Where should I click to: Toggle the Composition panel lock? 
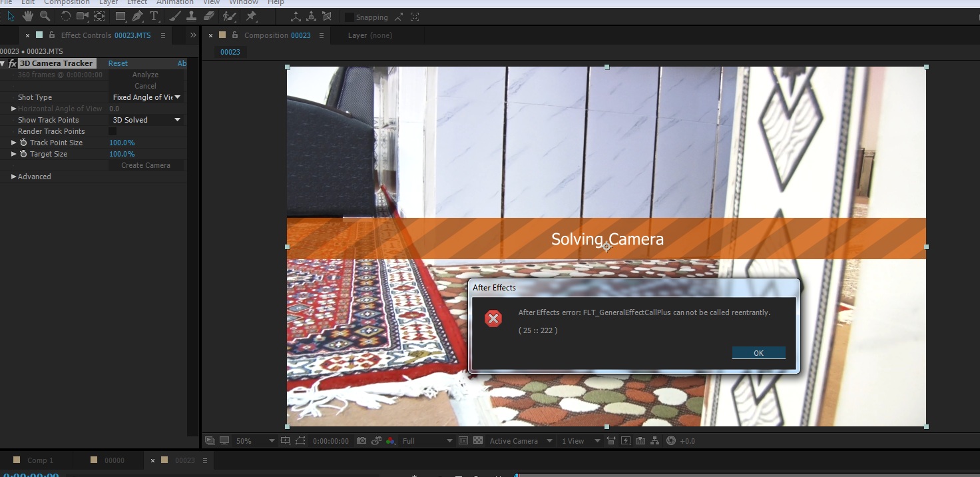pyautogui.click(x=234, y=35)
